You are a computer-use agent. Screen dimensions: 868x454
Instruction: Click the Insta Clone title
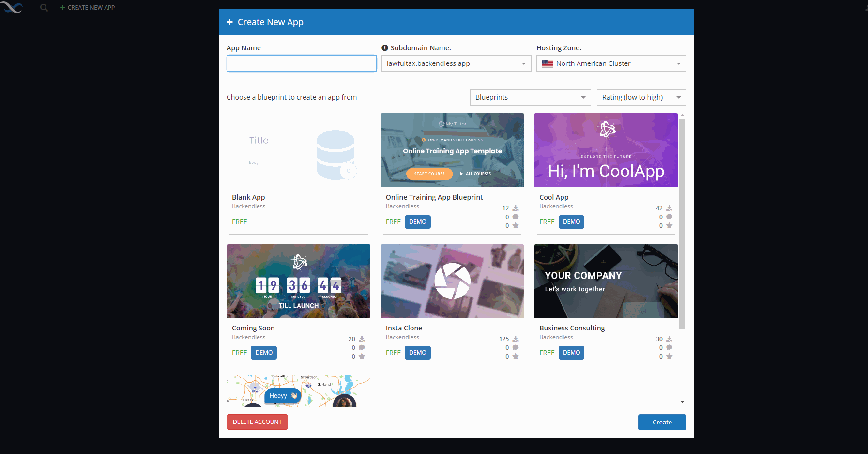point(404,328)
